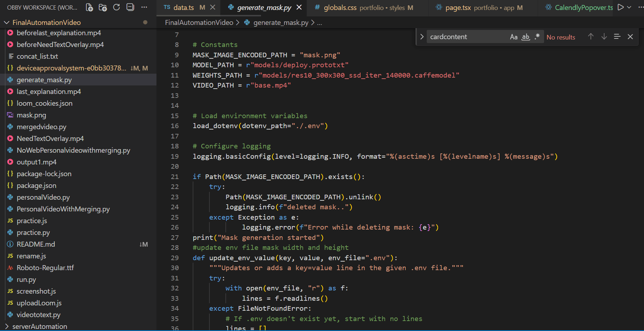The image size is (644, 331).
Task: Collapse all folders in explorer
Action: coord(130,7)
